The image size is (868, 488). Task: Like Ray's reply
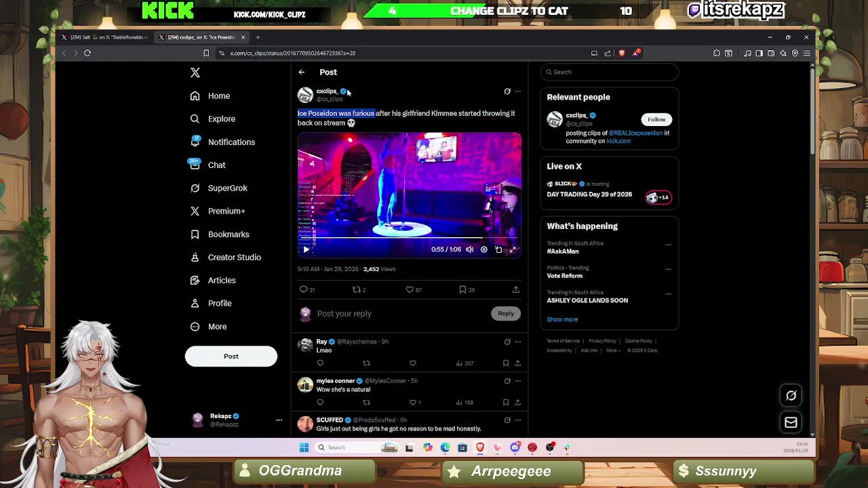pos(412,363)
